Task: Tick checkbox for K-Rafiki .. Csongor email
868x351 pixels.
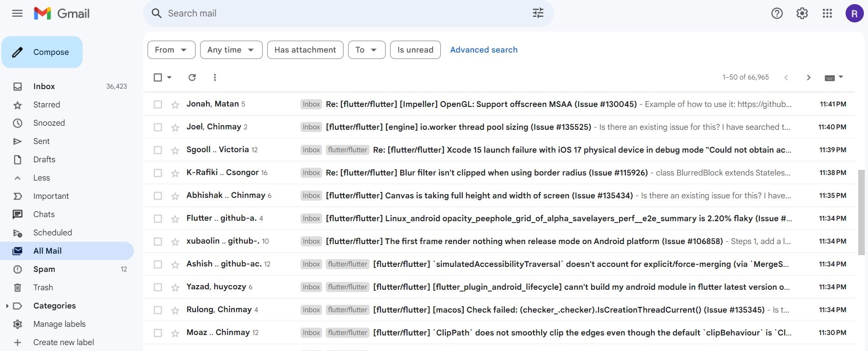Action: pos(158,173)
